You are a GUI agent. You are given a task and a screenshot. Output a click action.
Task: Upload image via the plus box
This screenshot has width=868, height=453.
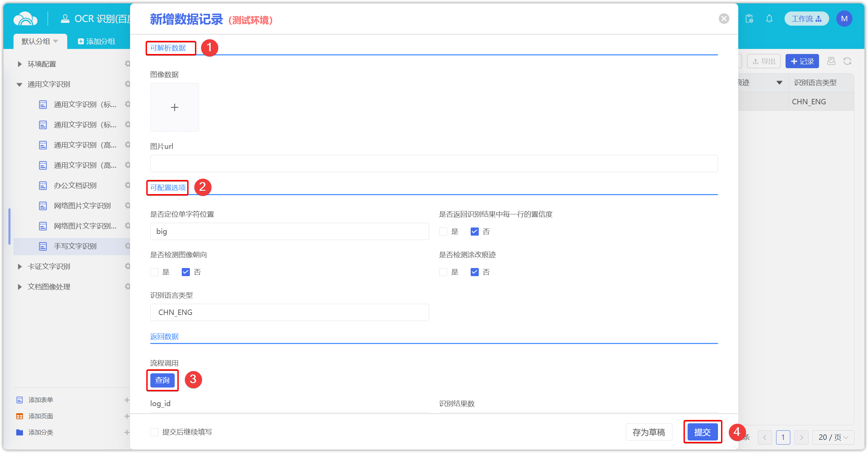174,107
